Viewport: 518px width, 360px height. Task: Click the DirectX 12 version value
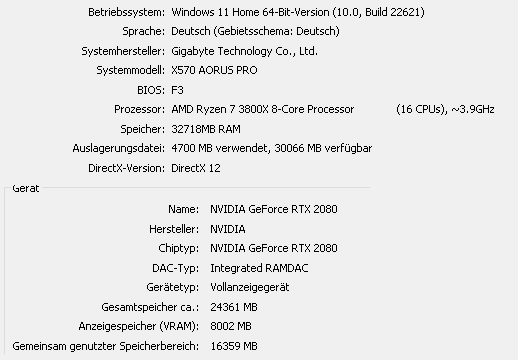(x=196, y=168)
